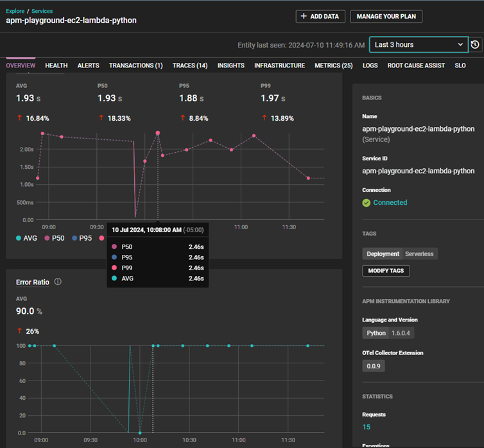Open the SLO tab
Screen dimensions: 484x448
460,65
